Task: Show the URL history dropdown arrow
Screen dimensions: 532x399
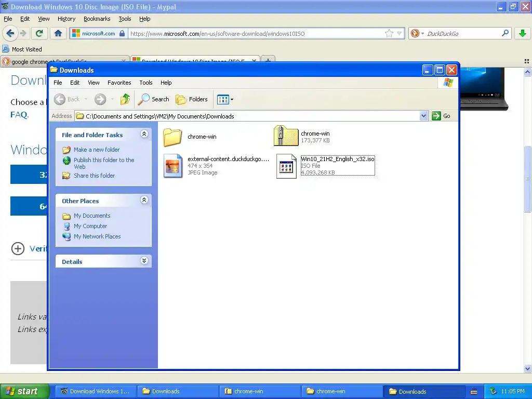Action: coord(400,33)
